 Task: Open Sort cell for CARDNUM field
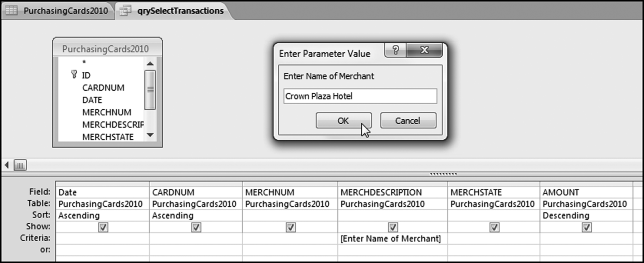195,215
